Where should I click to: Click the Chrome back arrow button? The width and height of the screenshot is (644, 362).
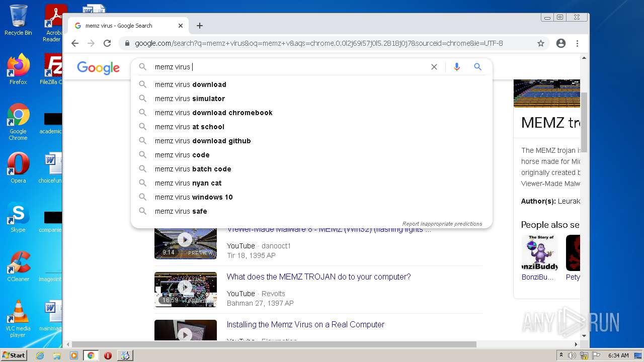[x=75, y=43]
